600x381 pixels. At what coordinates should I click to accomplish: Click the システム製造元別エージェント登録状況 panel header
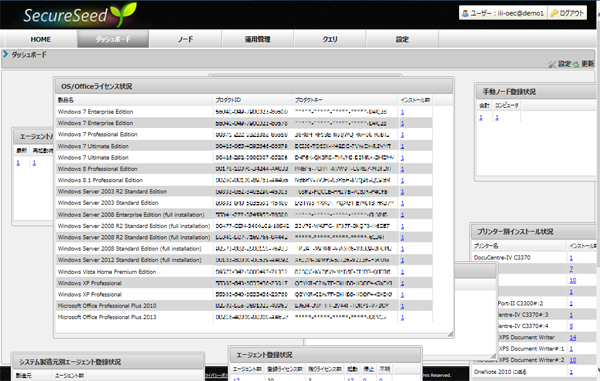(x=108, y=361)
